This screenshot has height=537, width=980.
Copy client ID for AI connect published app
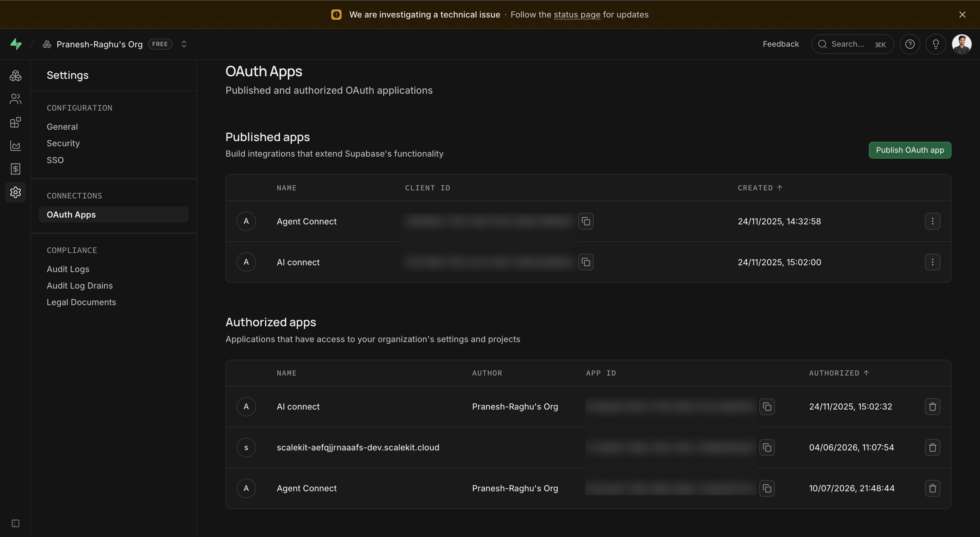pyautogui.click(x=586, y=262)
